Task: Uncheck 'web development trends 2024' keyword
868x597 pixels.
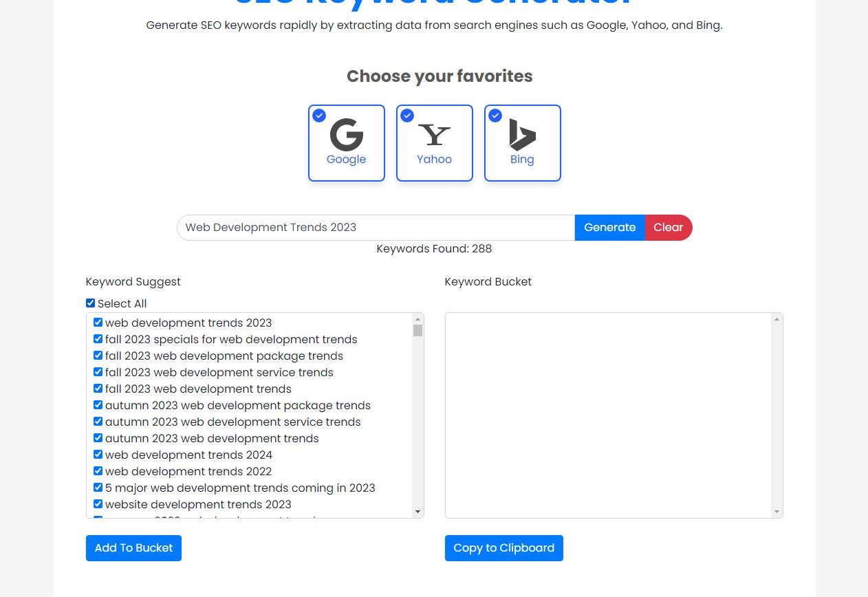Action: [98, 455]
